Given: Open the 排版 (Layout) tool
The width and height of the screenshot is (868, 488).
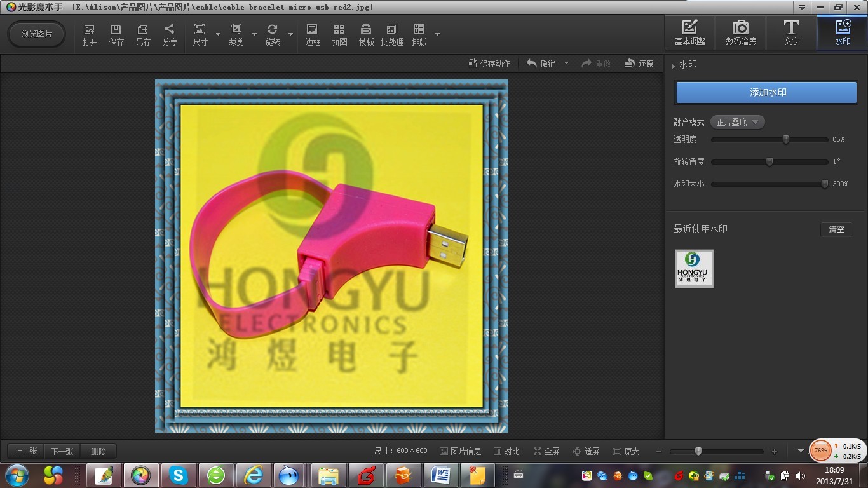Looking at the screenshot, I should click(x=419, y=35).
